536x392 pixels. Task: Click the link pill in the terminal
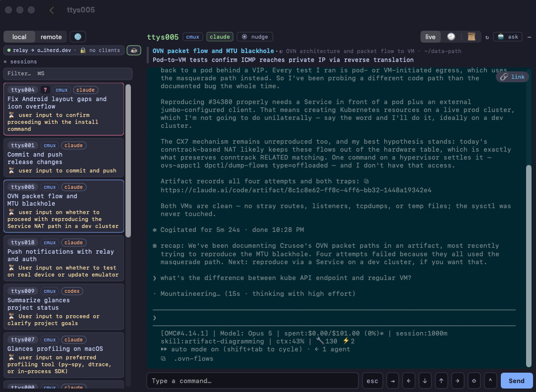pos(512,77)
